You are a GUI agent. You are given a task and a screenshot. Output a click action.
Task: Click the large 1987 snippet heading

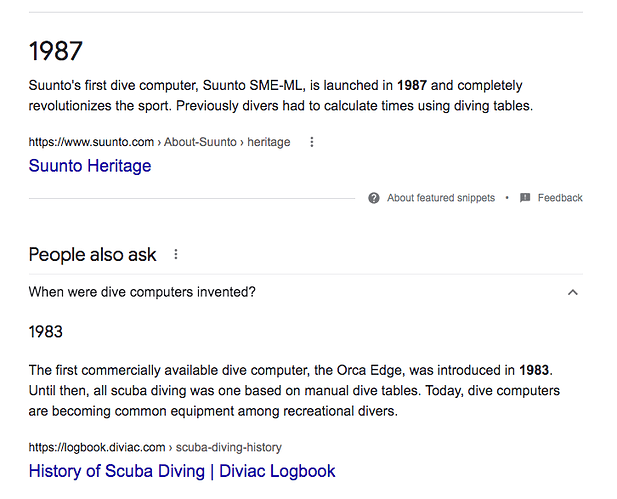[55, 51]
